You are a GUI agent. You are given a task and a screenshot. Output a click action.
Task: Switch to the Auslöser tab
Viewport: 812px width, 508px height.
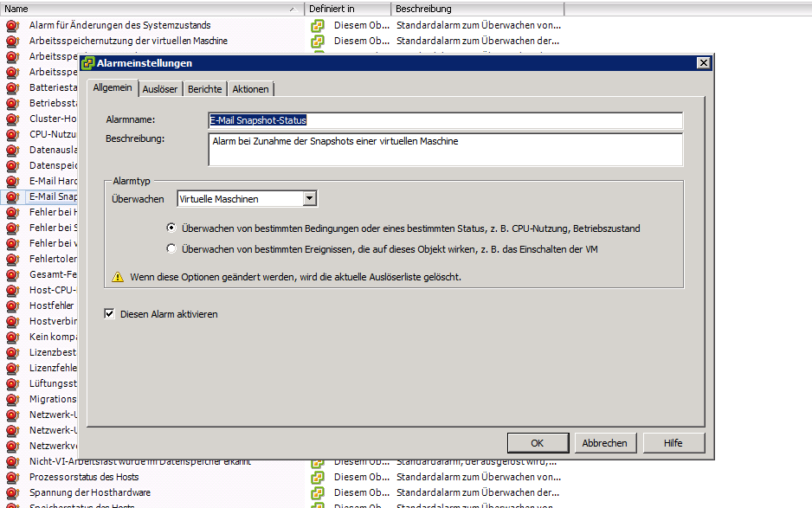click(160, 89)
